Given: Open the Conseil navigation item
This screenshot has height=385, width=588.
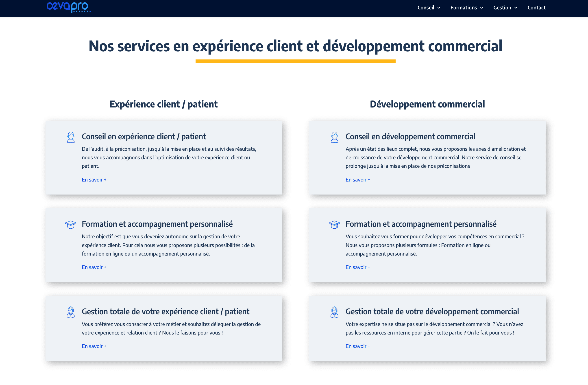Looking at the screenshot, I should click(426, 8).
